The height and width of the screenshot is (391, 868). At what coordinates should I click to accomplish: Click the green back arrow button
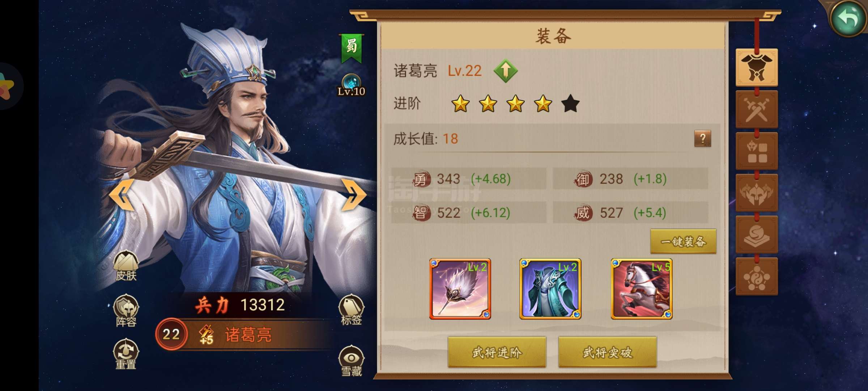coord(848,18)
